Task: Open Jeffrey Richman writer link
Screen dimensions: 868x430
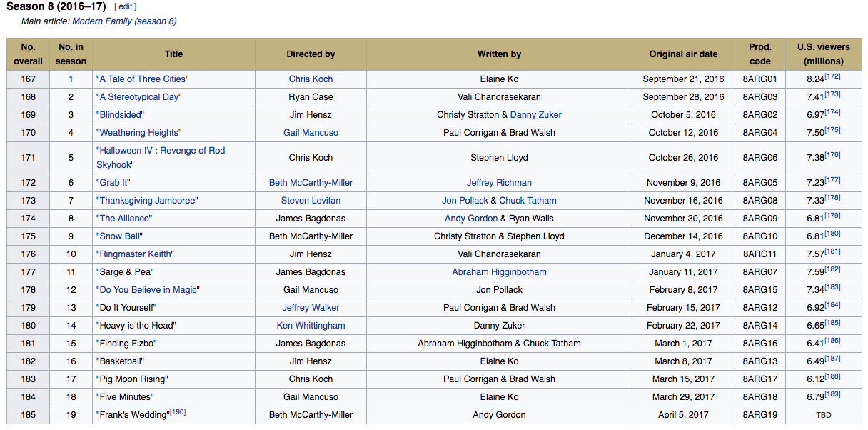Action: click(x=499, y=183)
